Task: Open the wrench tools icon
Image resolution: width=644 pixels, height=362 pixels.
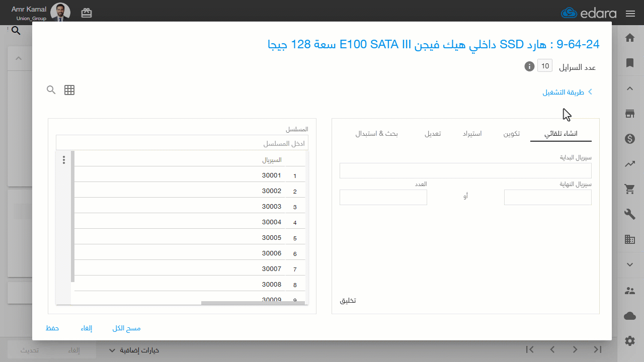Action: click(x=629, y=214)
